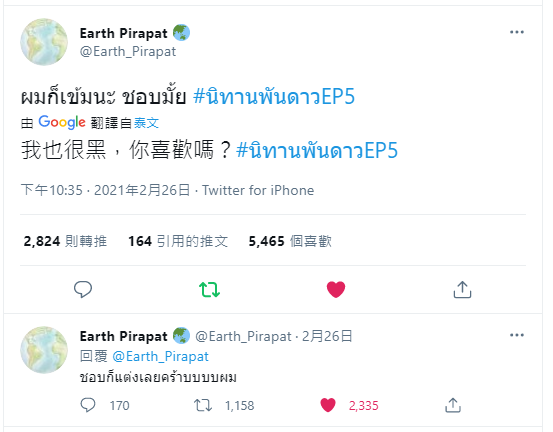The image size is (553, 432).
Task: Open the more options menu on the reply tweet
Action: 517,335
